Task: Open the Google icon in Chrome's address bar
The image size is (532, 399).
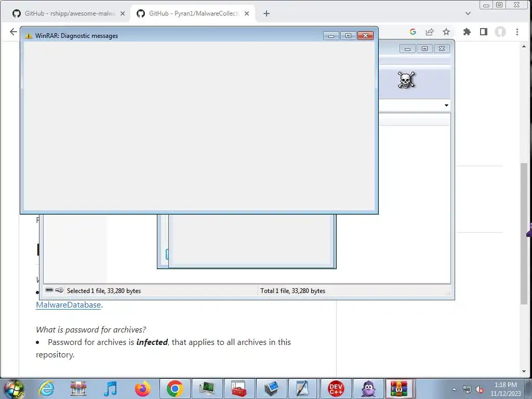Action: (x=413, y=32)
